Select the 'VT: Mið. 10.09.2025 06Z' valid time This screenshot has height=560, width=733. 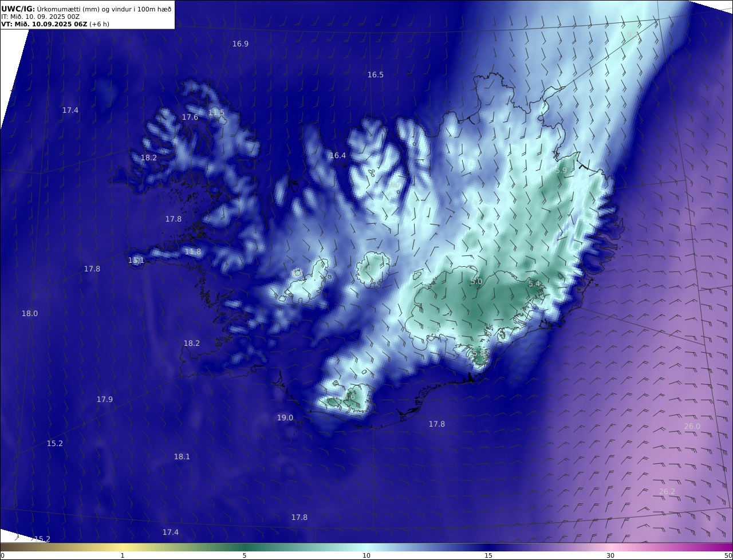(x=44, y=25)
